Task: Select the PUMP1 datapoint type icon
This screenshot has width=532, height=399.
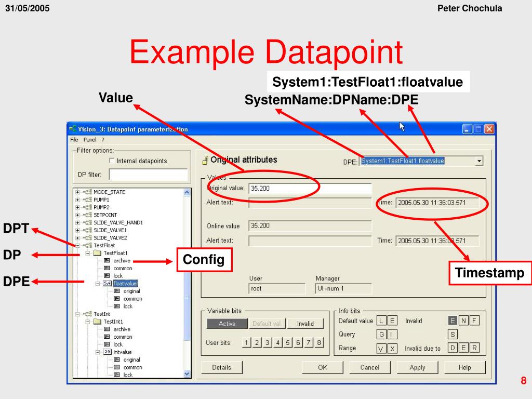Action: (x=88, y=200)
